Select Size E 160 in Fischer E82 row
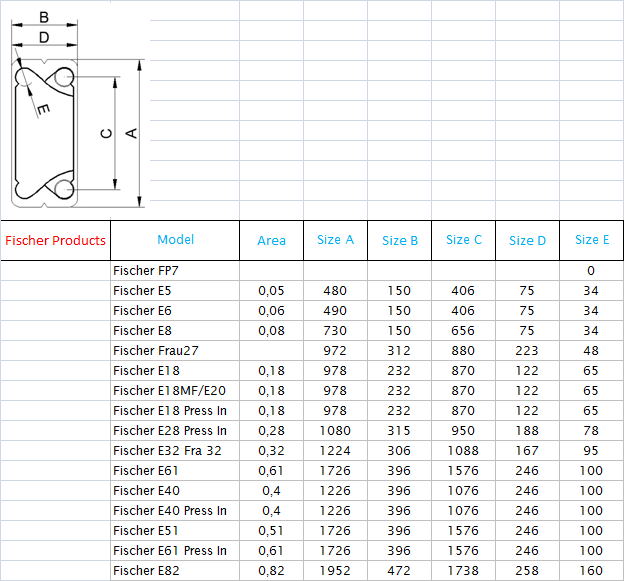 click(591, 570)
